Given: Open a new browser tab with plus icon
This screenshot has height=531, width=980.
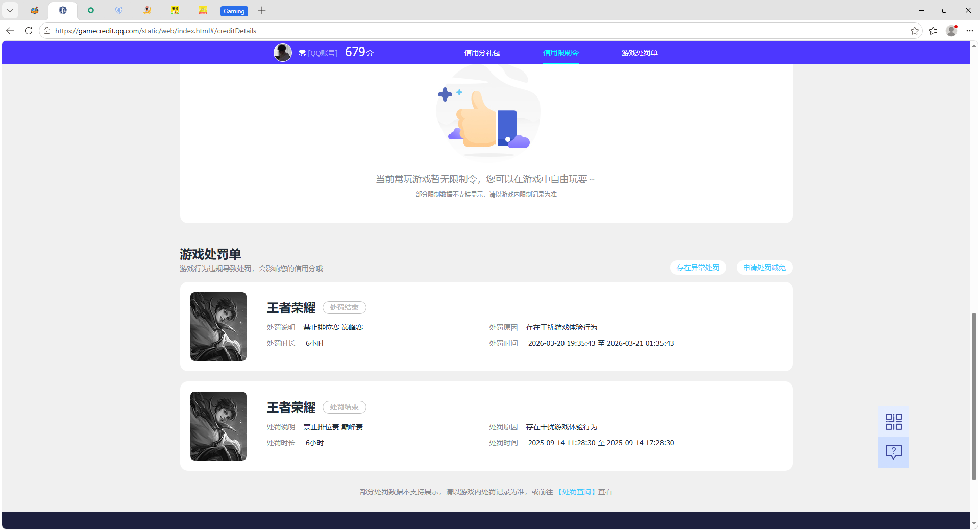Looking at the screenshot, I should (x=262, y=10).
